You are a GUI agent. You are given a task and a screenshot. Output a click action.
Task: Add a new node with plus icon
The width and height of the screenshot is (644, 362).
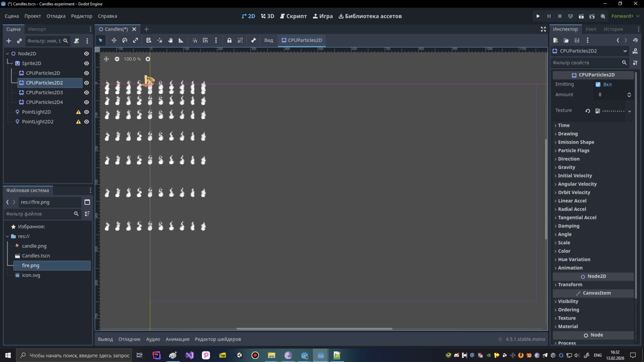tap(8, 41)
